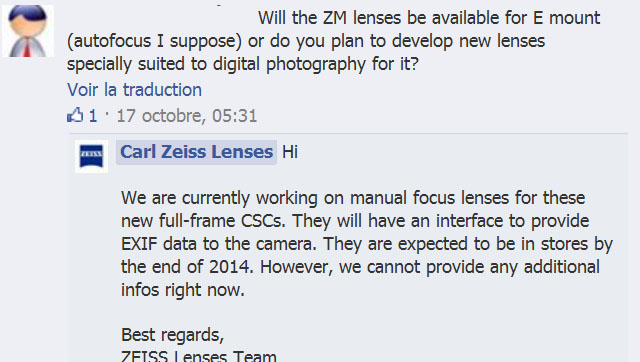
Task: Click the word EXIF in the reply
Action: (x=139, y=244)
